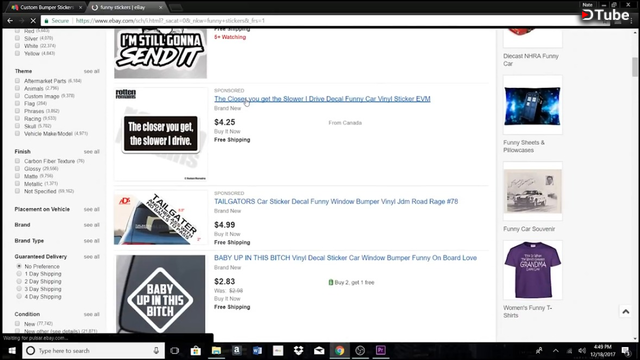Click the Secure padlock icon

(x=47, y=20)
